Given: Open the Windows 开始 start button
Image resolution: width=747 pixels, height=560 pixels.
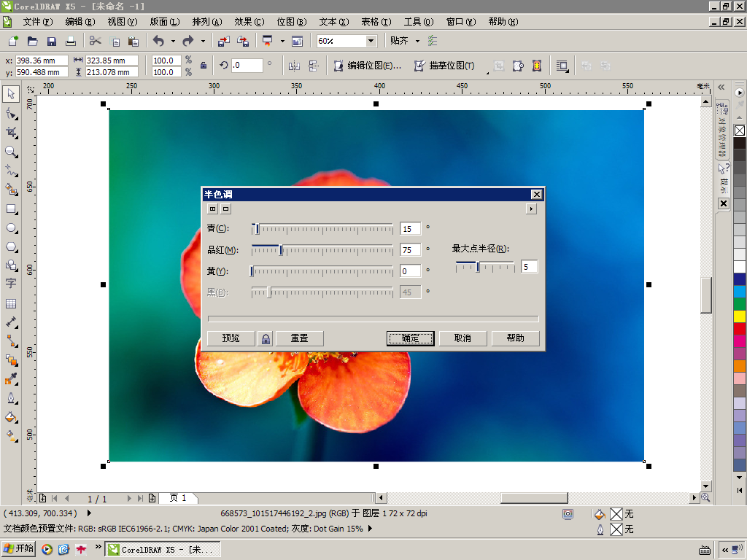Looking at the screenshot, I should (19, 548).
